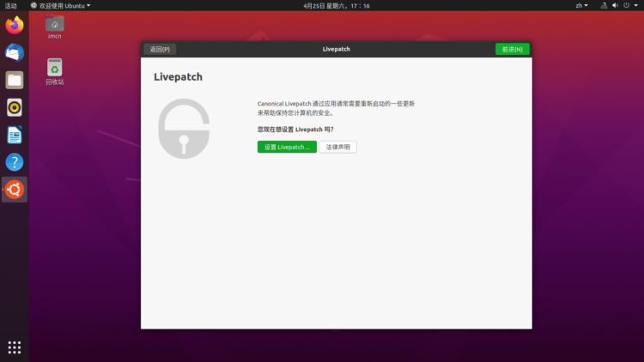Screen dimensions: 644x362
Task: Click the Ubuntu welcome icon in dock
Action: [x=14, y=190]
